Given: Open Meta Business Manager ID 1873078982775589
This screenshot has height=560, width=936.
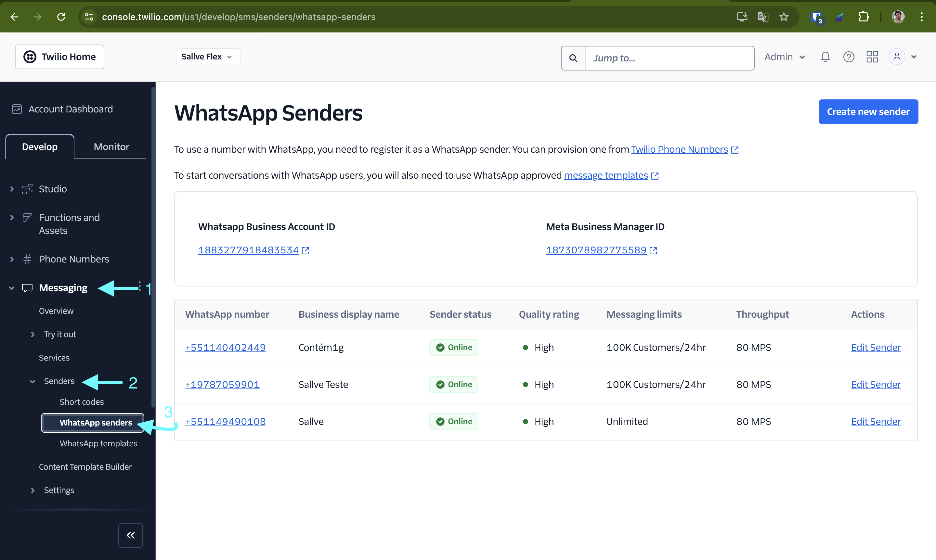Looking at the screenshot, I should point(596,250).
